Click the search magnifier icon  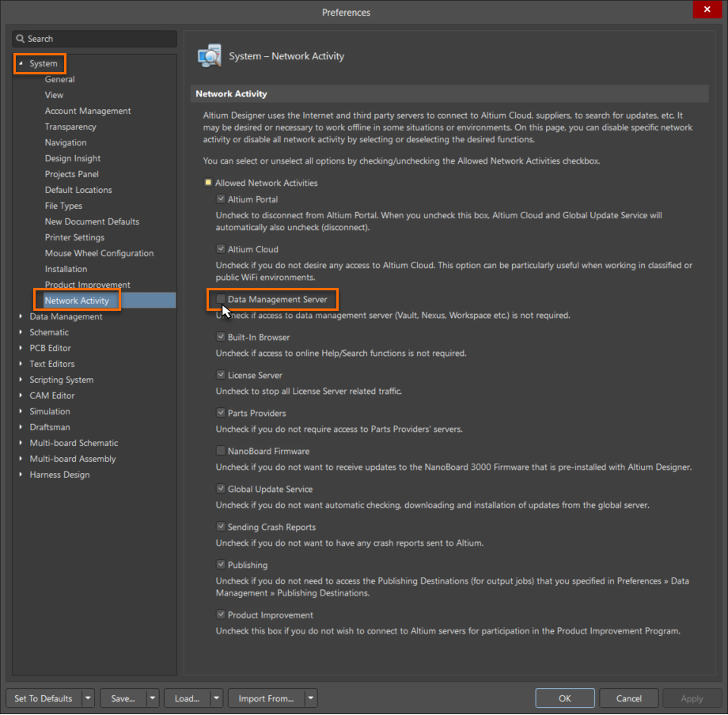tap(20, 39)
